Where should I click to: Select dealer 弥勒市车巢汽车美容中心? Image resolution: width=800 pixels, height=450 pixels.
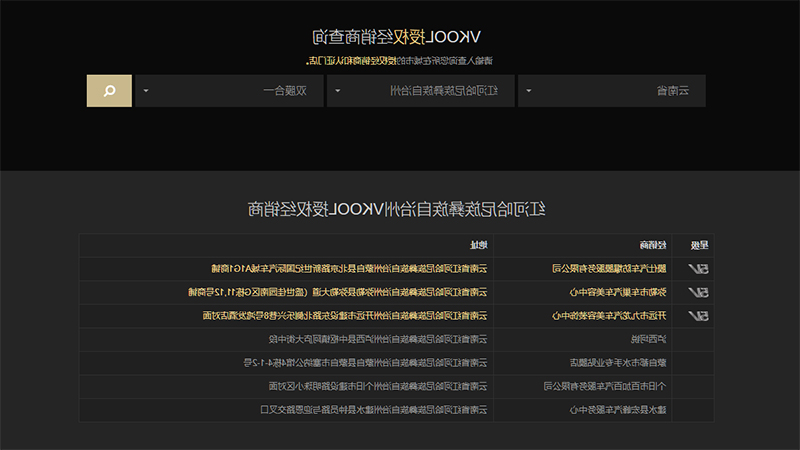pyautogui.click(x=618, y=292)
